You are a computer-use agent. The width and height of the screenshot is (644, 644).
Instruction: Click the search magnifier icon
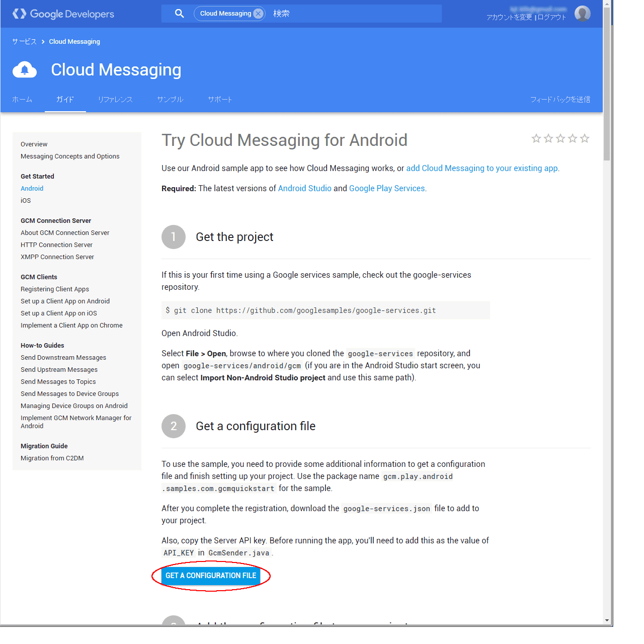click(179, 14)
